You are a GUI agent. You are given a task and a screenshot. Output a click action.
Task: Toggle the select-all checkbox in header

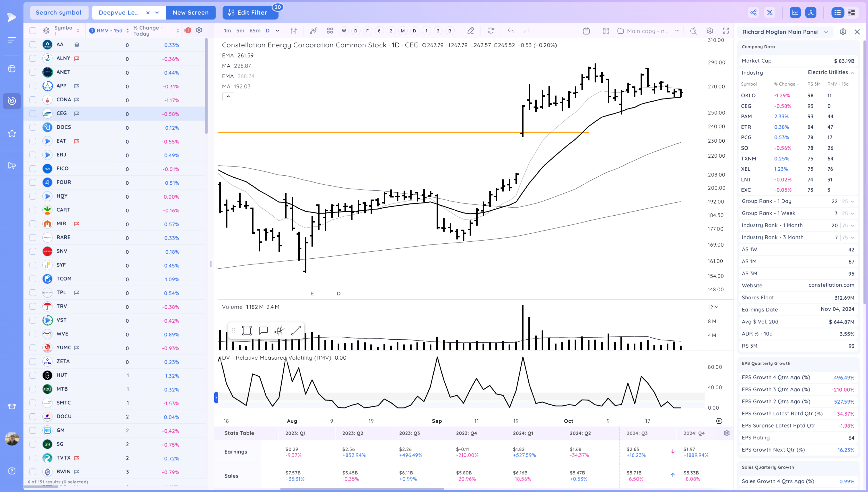(33, 31)
